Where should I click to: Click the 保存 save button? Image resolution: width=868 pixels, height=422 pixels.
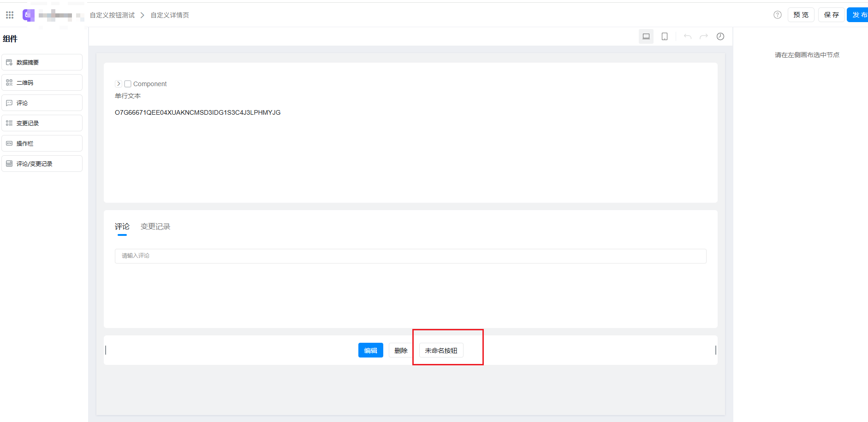click(832, 15)
